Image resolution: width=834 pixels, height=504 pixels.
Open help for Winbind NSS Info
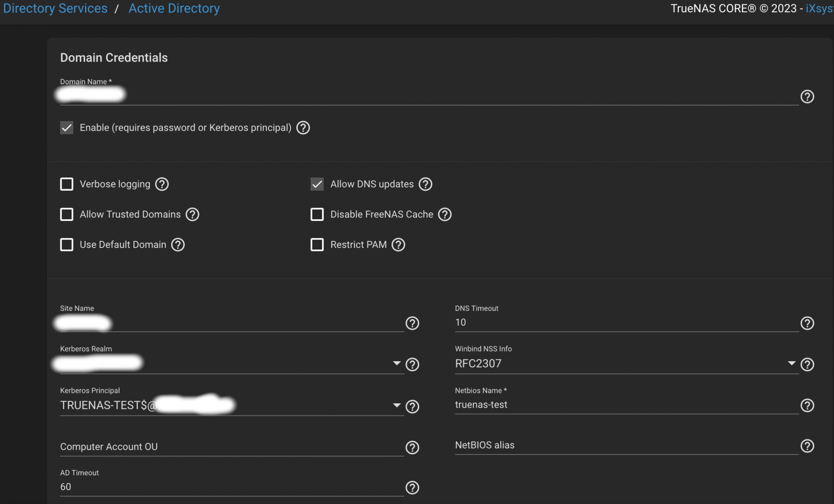point(807,364)
